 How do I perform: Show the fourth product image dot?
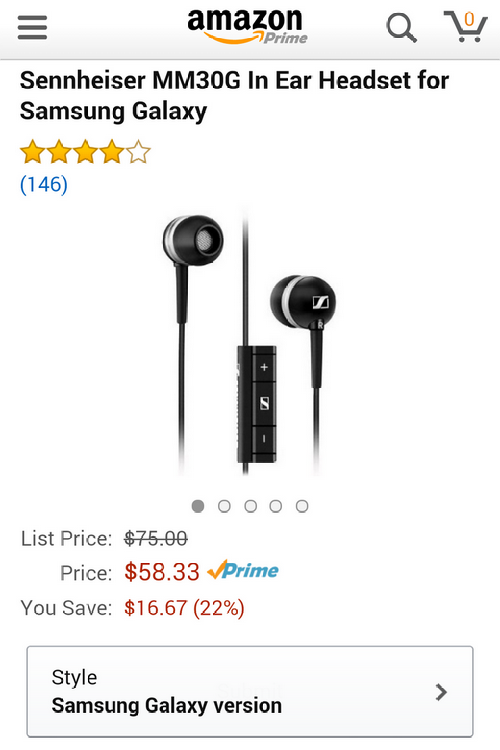pos(276,506)
